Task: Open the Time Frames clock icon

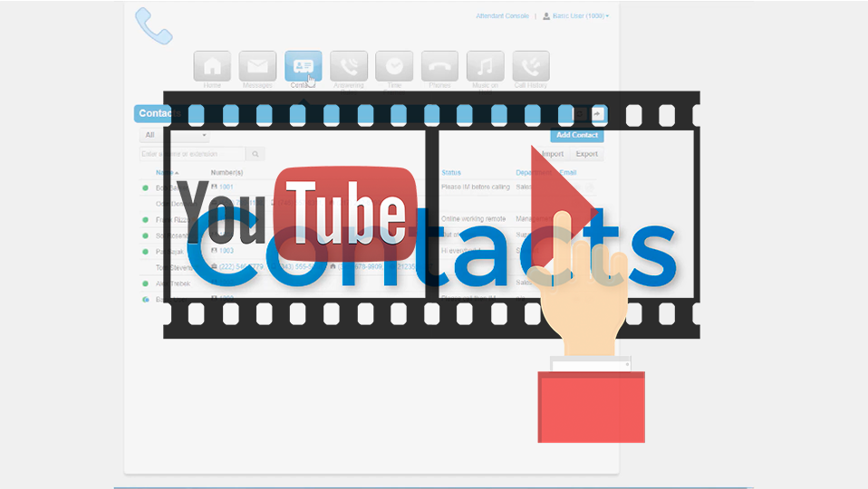Action: (x=394, y=66)
